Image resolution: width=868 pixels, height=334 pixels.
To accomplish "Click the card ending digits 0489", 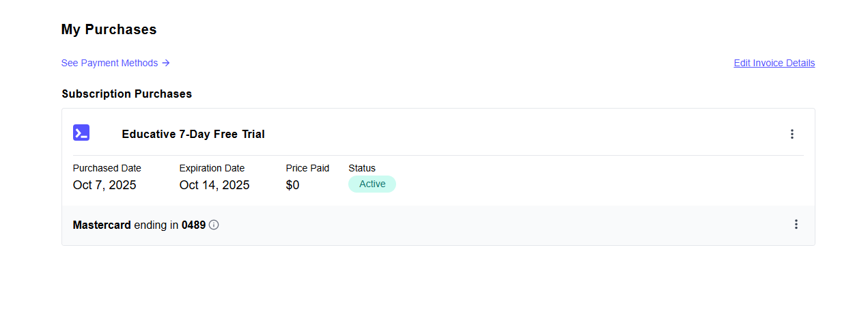I will pyautogui.click(x=193, y=225).
